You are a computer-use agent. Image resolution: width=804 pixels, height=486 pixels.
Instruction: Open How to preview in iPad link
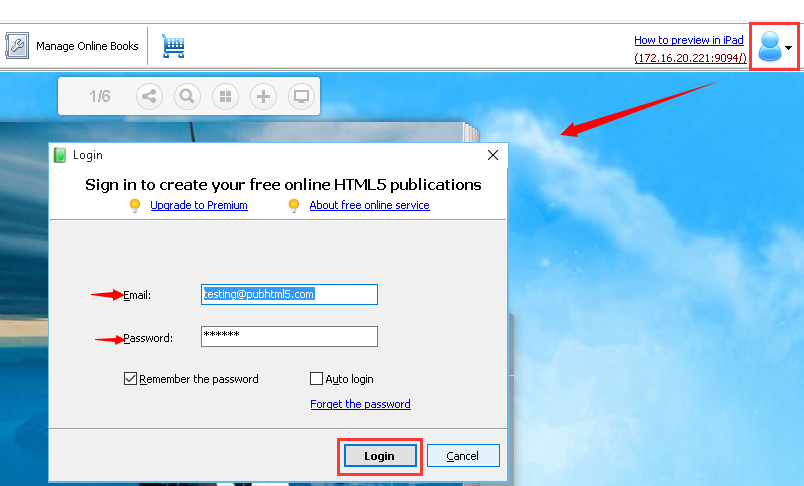pos(689,40)
